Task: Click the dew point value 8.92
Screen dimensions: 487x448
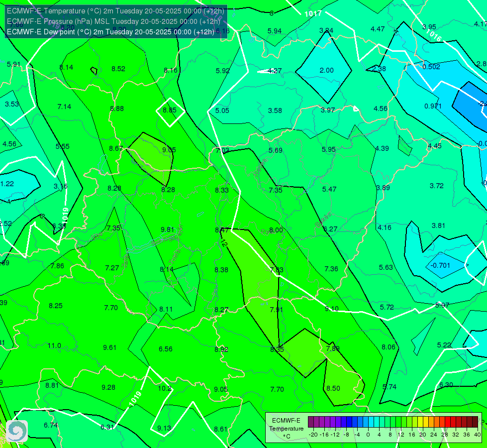Action: (x=221, y=350)
